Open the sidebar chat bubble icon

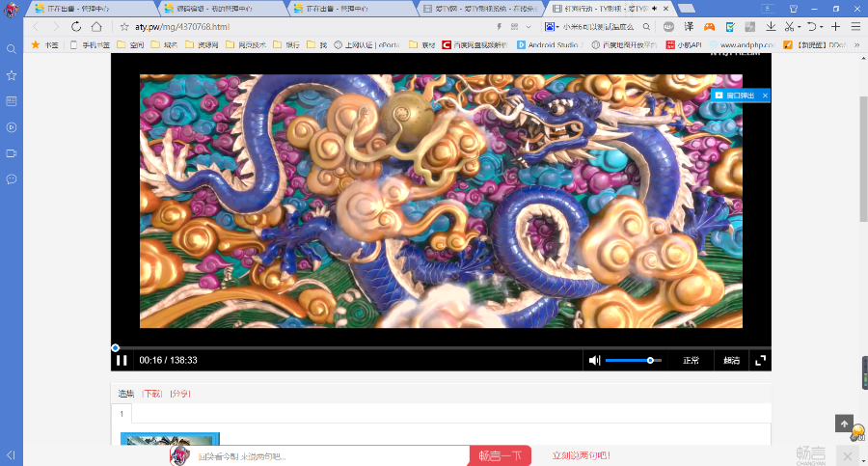pyautogui.click(x=11, y=179)
